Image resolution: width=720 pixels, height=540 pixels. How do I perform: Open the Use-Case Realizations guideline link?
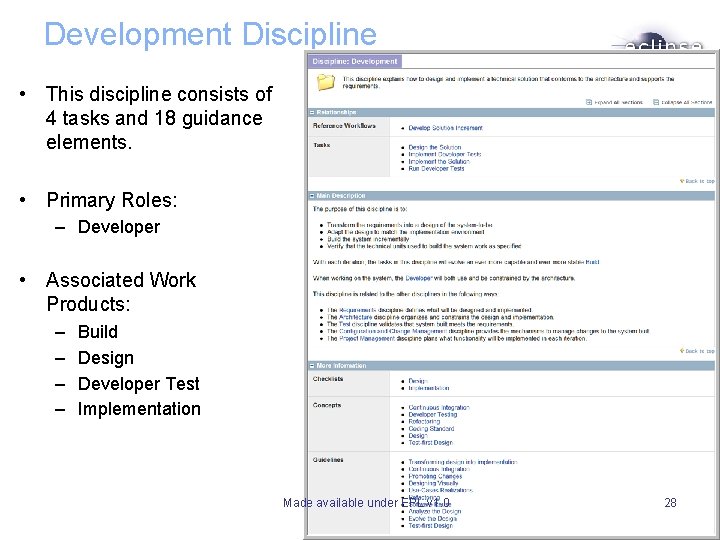pyautogui.click(x=440, y=490)
